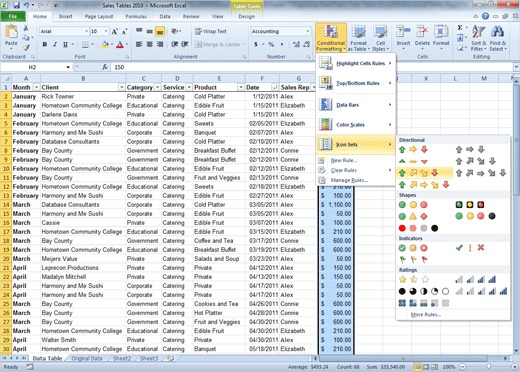Open Color Scales submenu
The image size is (520, 372).
[x=356, y=125]
